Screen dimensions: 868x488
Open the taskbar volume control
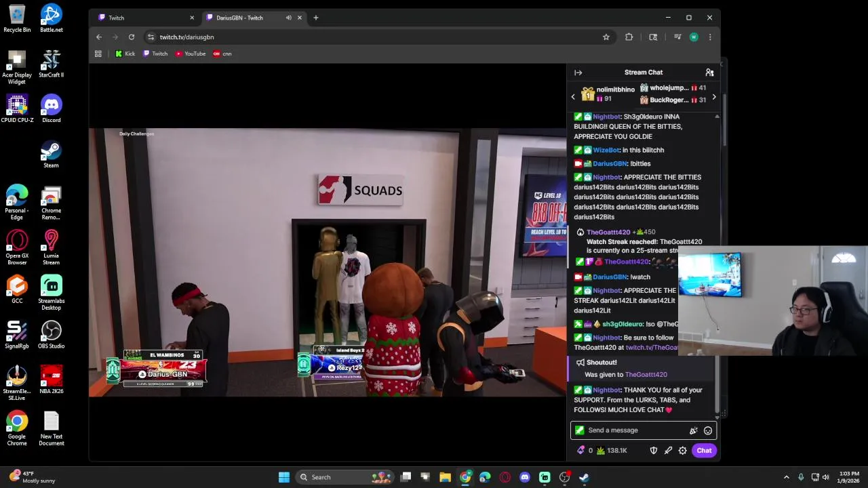(x=826, y=477)
